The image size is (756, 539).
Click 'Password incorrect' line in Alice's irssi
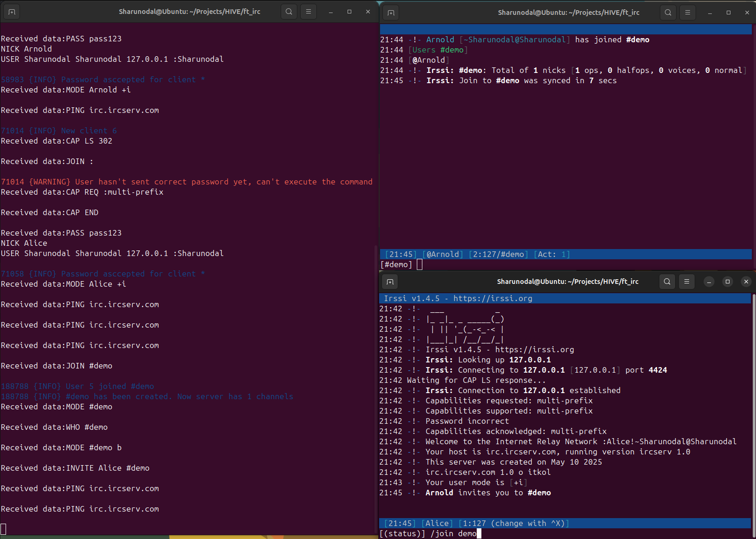[x=467, y=421]
